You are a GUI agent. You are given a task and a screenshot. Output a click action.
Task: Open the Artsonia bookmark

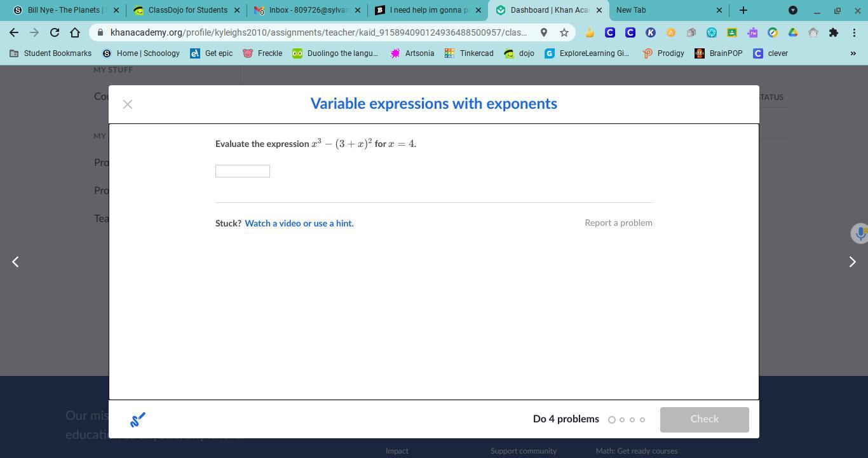[412, 53]
